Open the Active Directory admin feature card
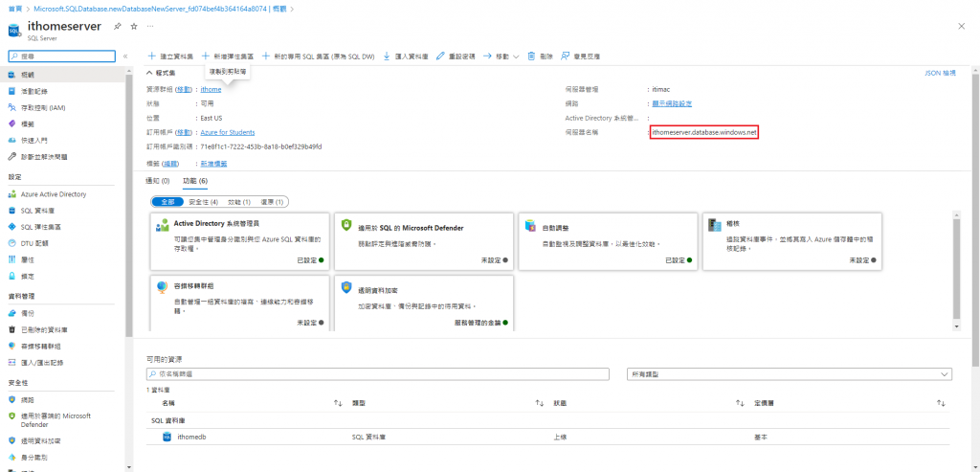This screenshot has width=980, height=472. tap(240, 241)
